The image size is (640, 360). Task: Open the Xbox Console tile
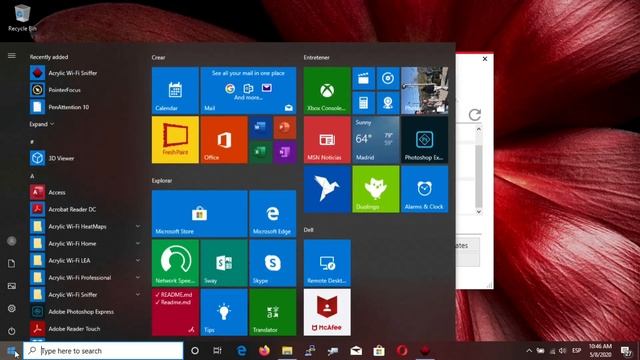[327, 91]
